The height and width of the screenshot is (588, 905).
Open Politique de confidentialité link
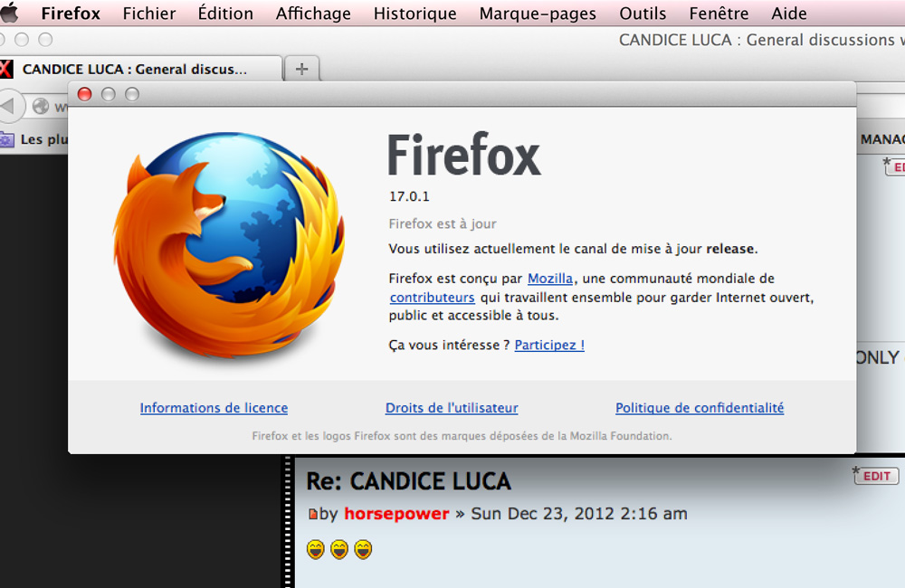point(700,408)
